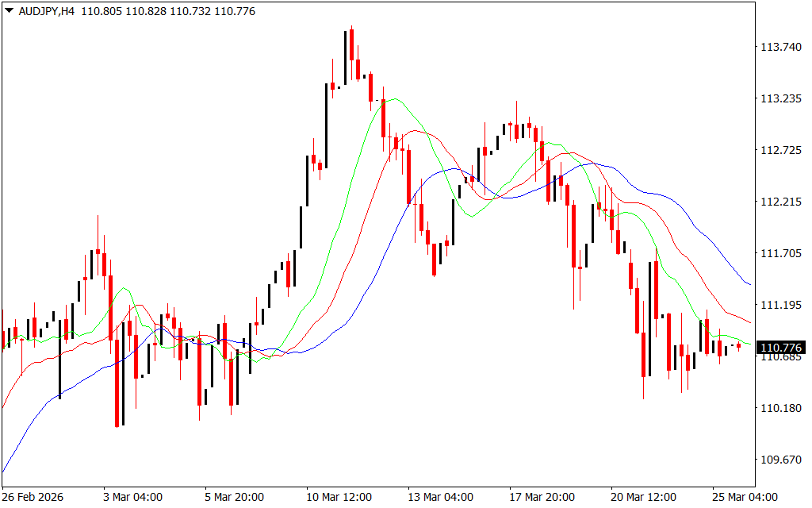Image resolution: width=812 pixels, height=508 pixels.
Task: Click the 13 Mar 04:00 time label
Action: [441, 497]
